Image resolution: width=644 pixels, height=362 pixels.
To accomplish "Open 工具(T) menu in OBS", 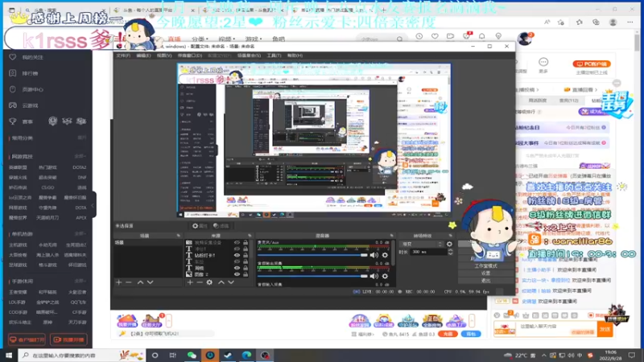I will point(274,56).
